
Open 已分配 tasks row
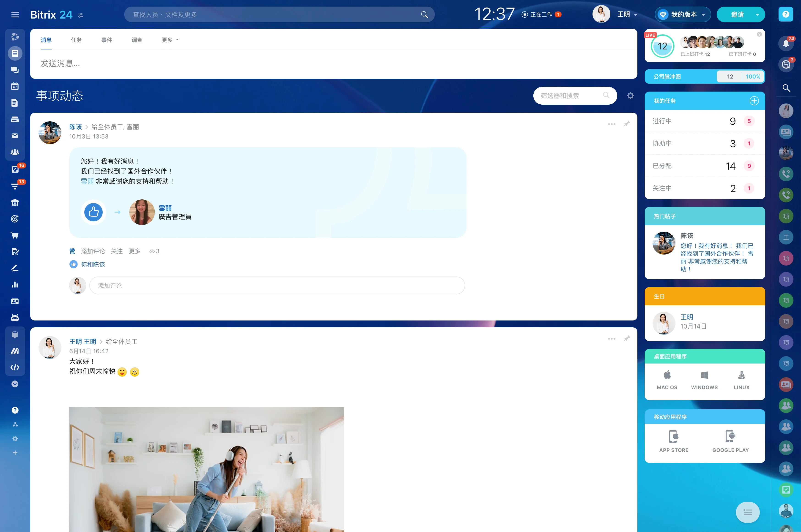pos(705,166)
